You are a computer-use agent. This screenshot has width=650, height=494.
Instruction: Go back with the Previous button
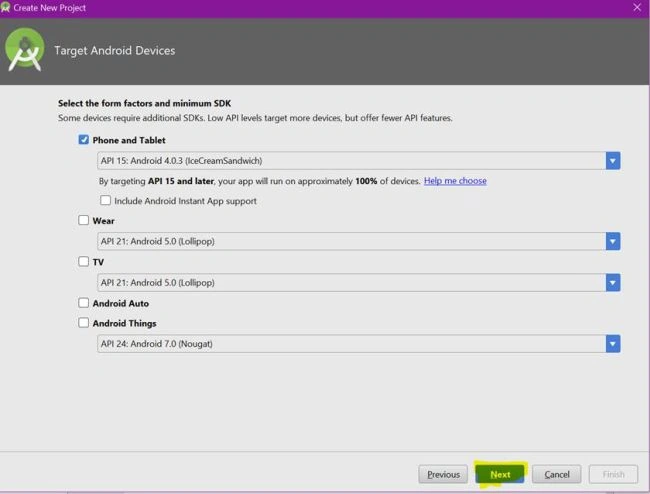click(443, 474)
